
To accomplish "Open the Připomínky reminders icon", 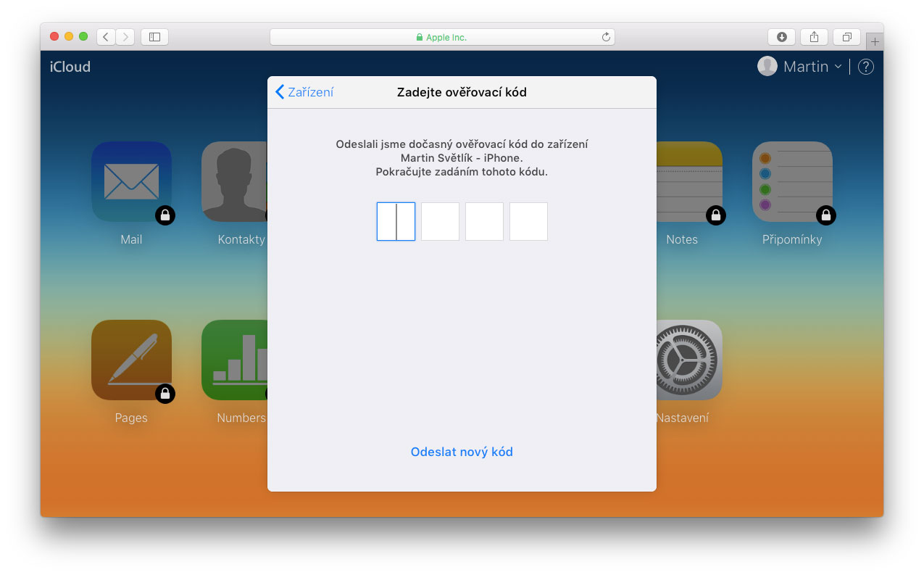I will [792, 181].
